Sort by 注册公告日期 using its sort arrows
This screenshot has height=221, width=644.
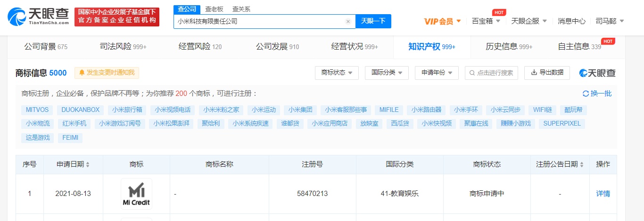pos(581,165)
